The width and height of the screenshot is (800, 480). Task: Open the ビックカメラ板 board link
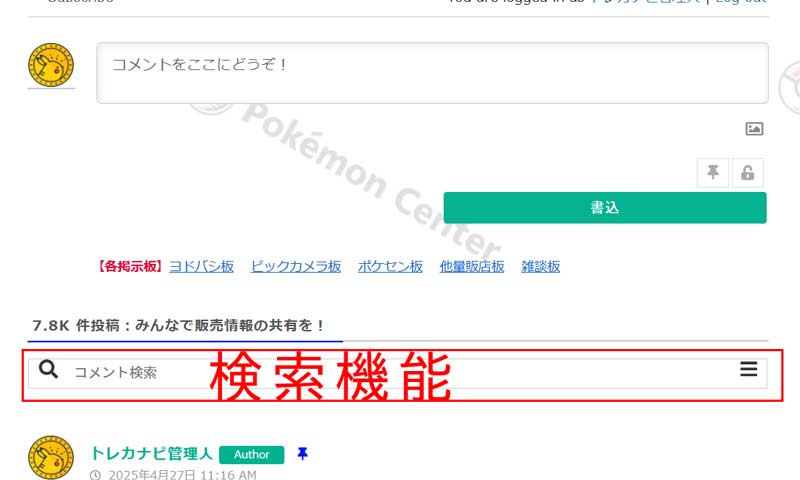(x=296, y=266)
